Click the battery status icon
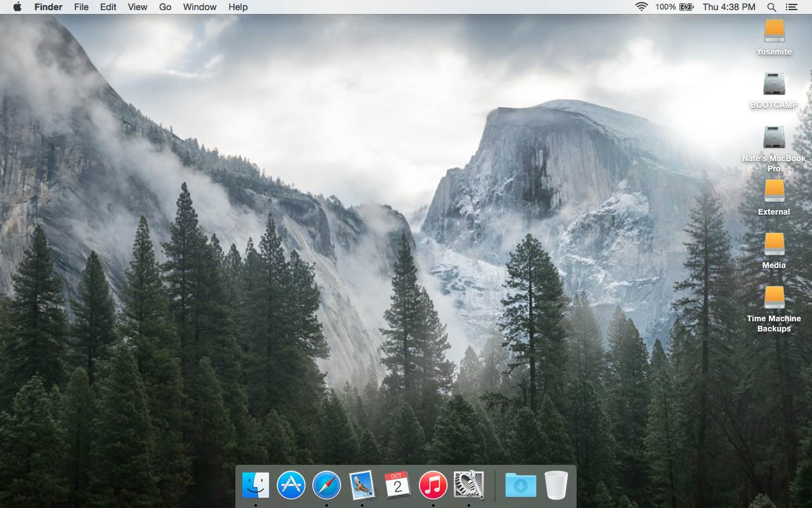Screen dimensions: 812x508 tap(686, 7)
